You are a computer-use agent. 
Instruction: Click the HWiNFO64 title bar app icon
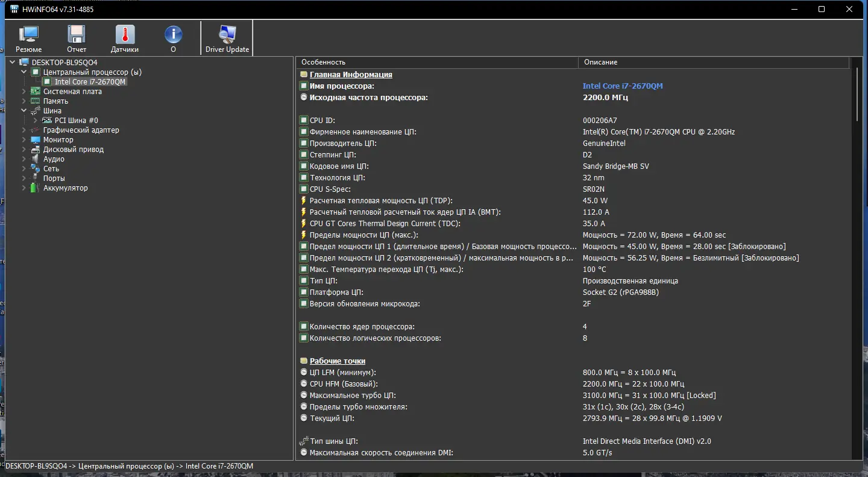point(14,9)
